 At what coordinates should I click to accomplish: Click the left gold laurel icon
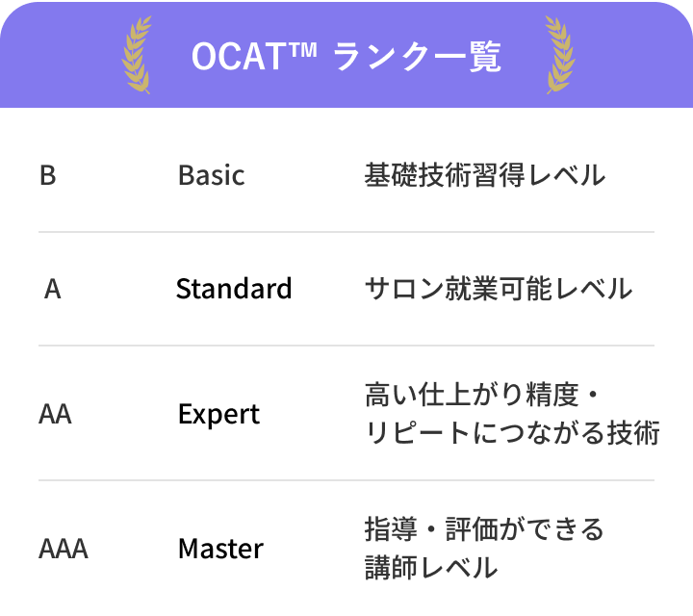click(137, 54)
